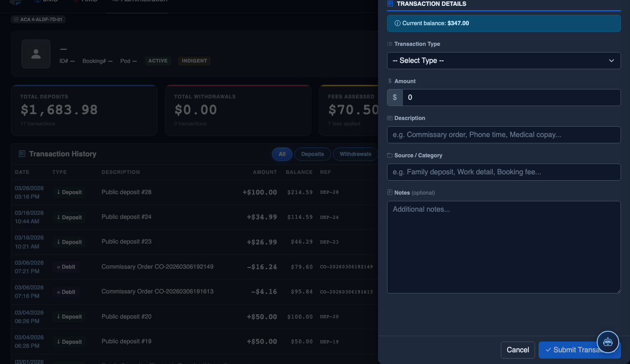
Task: Click into the Description text field
Action: coord(504,135)
